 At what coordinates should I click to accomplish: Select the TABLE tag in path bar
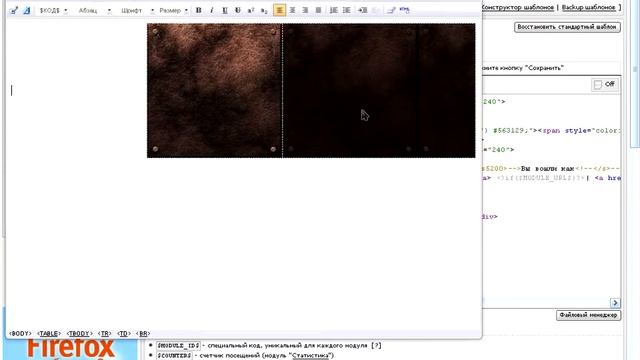(x=49, y=333)
